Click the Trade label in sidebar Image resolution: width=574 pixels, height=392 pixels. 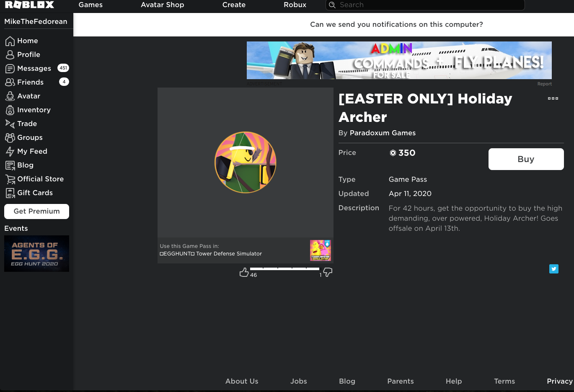pyautogui.click(x=27, y=124)
